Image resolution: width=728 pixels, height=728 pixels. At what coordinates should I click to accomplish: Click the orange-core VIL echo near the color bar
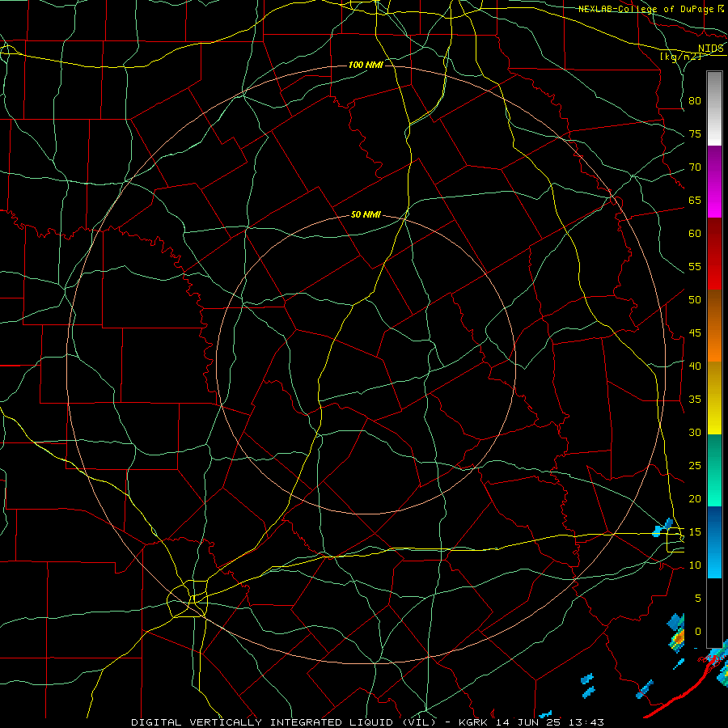coord(678,638)
